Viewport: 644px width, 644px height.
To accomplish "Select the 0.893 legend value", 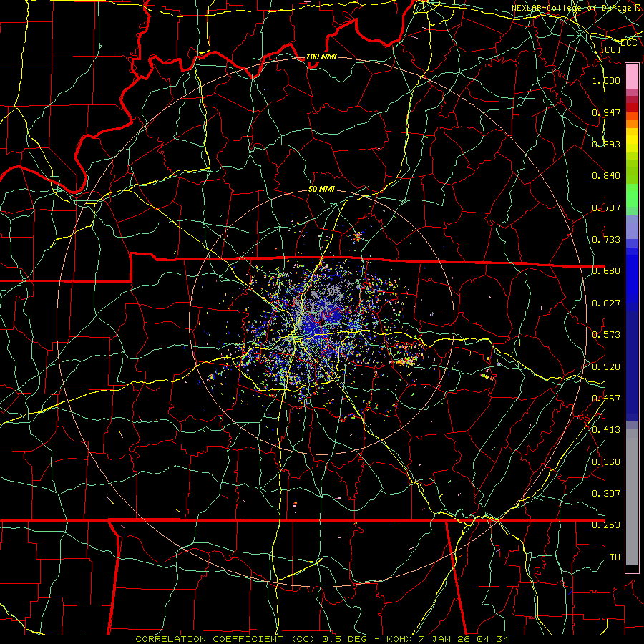I will pos(606,144).
